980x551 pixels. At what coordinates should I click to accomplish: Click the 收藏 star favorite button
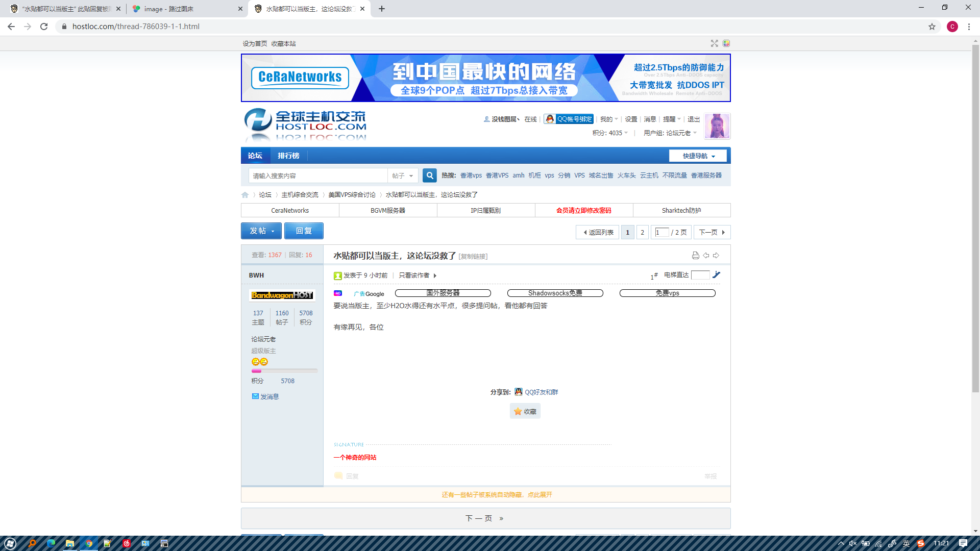(525, 411)
